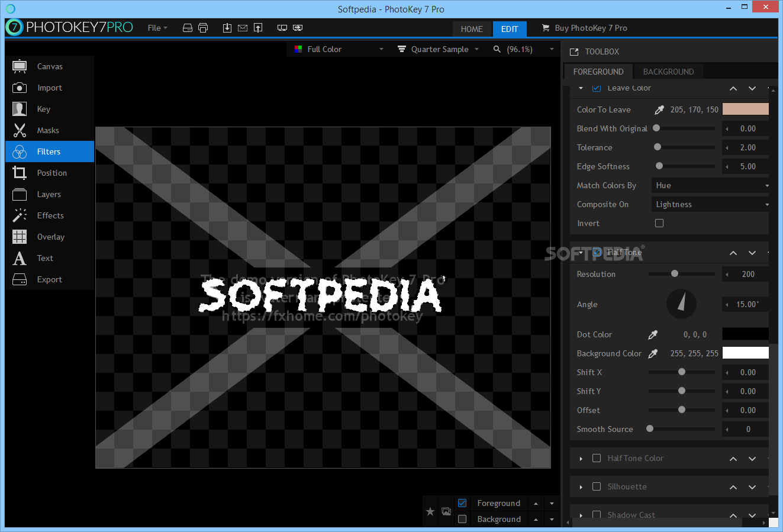Enable the Half Tone Color filter
The image size is (783, 532).
pyautogui.click(x=597, y=458)
